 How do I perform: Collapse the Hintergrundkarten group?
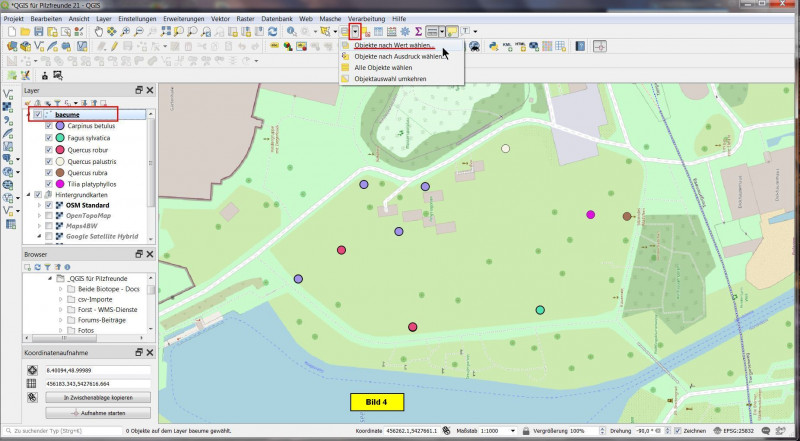pos(29,195)
